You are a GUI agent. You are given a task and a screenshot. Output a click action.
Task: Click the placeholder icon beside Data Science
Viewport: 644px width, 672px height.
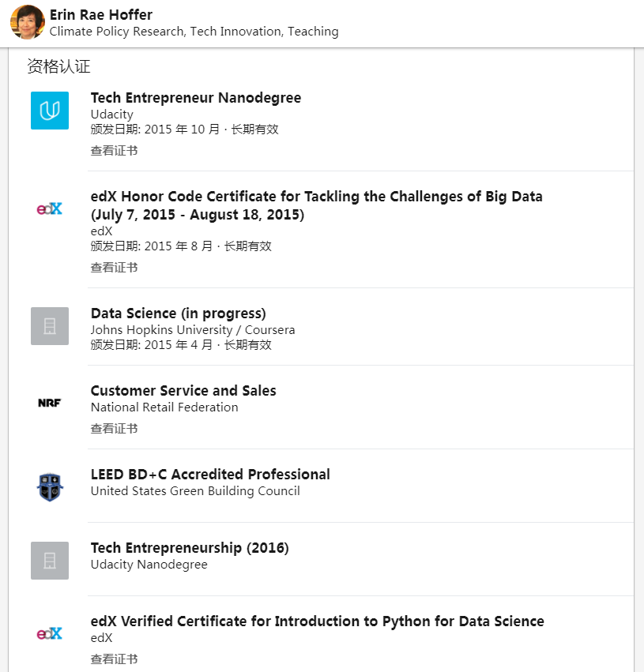pos(50,326)
